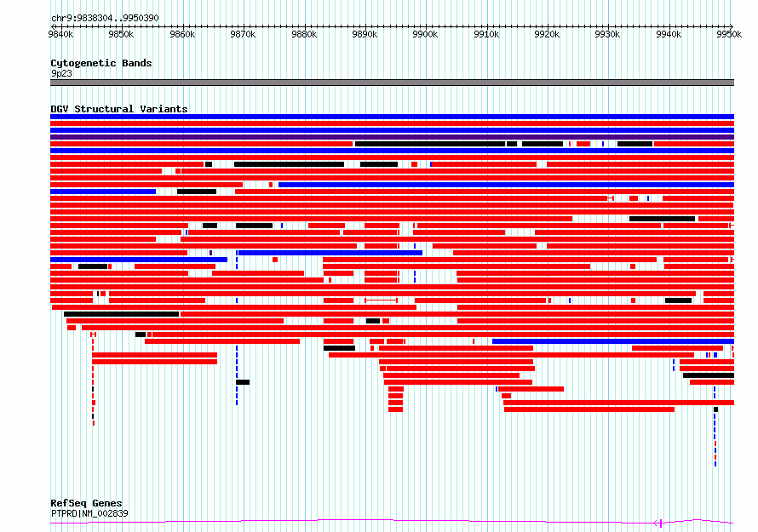758x532 pixels.
Task: Click the 9840k ruler position label
Action: click(61, 34)
